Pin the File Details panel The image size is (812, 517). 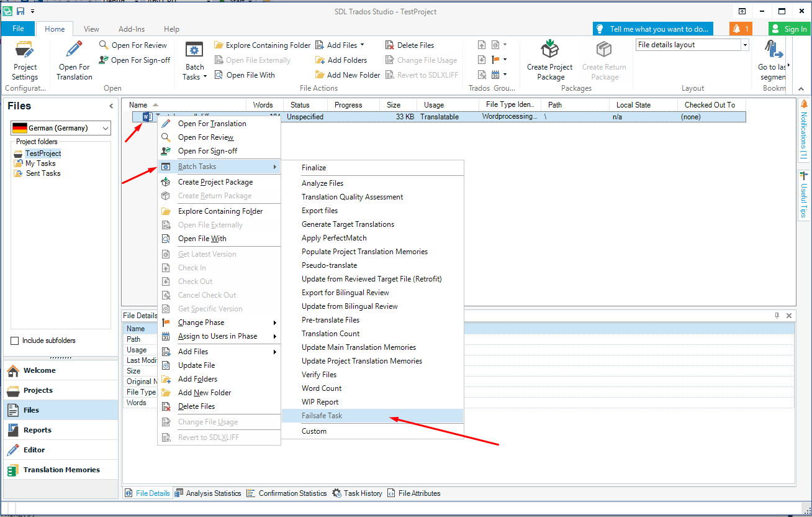pyautogui.click(x=777, y=316)
